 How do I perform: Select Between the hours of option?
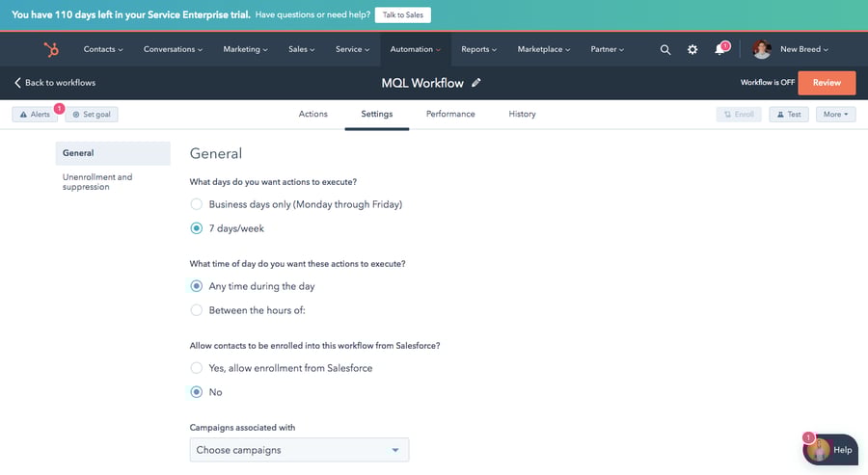point(196,310)
